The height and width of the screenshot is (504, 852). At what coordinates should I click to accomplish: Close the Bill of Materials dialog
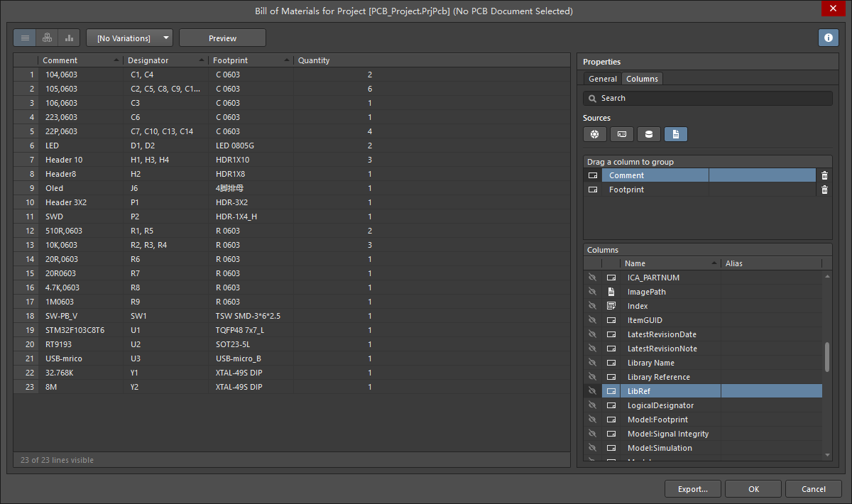831,9
